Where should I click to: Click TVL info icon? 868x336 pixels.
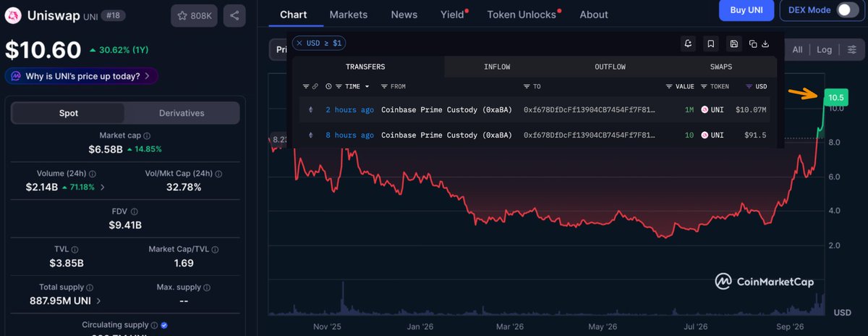76,249
